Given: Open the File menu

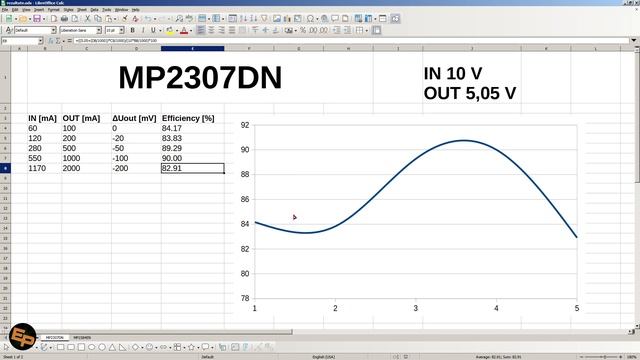Looking at the screenshot, I should coord(5,9).
